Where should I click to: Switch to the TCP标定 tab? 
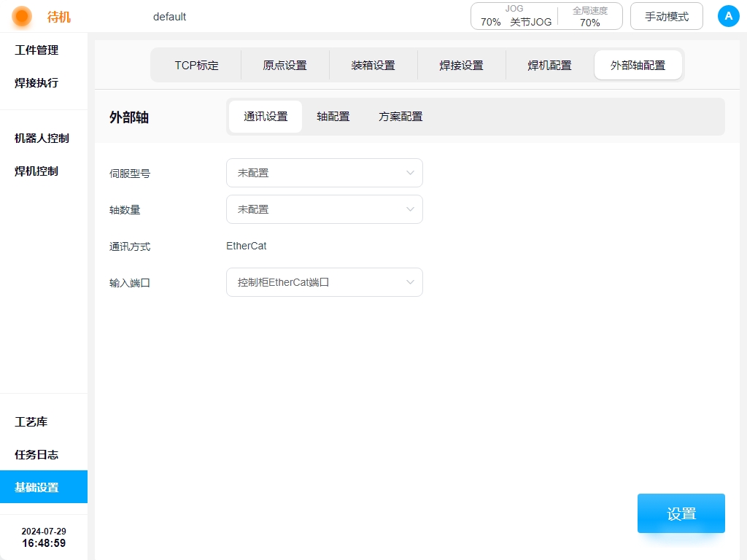[x=196, y=65]
